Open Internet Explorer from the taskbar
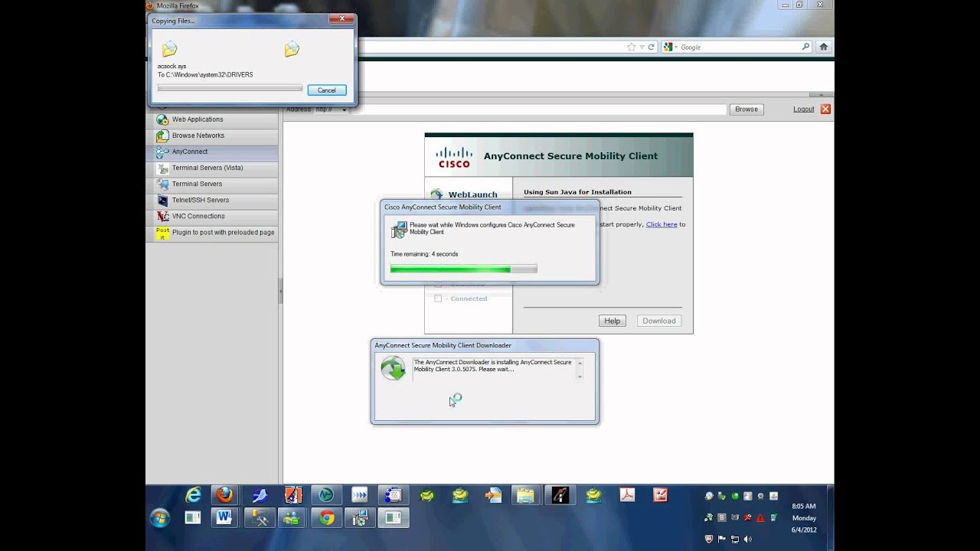 (x=193, y=495)
